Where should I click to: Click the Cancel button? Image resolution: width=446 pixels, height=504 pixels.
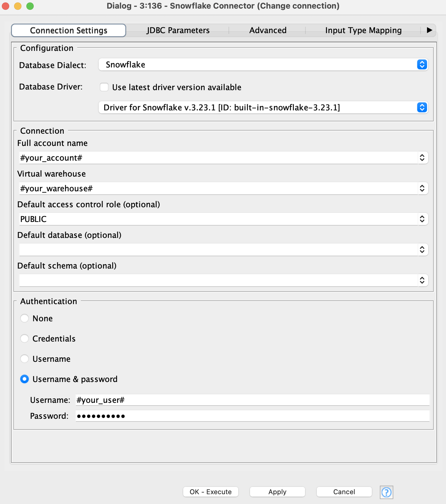click(x=344, y=492)
